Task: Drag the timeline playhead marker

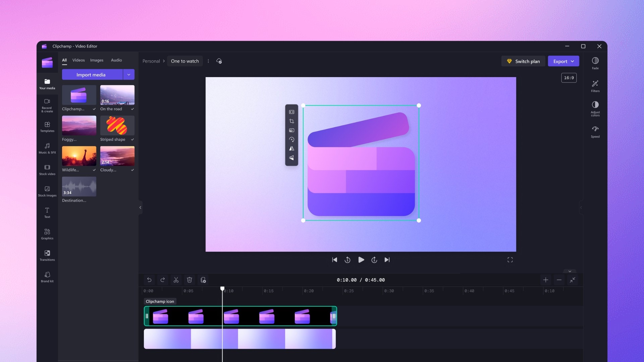Action: 222,289
